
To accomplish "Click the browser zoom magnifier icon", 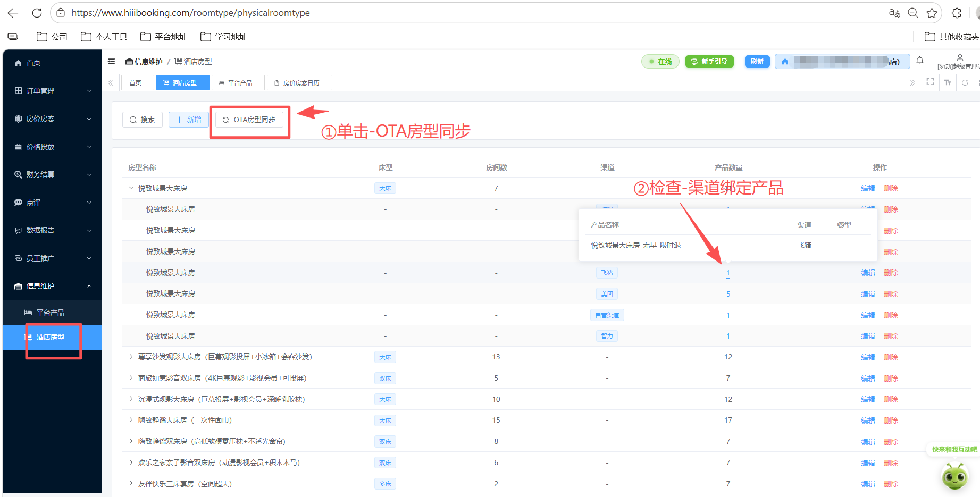I will click(913, 13).
